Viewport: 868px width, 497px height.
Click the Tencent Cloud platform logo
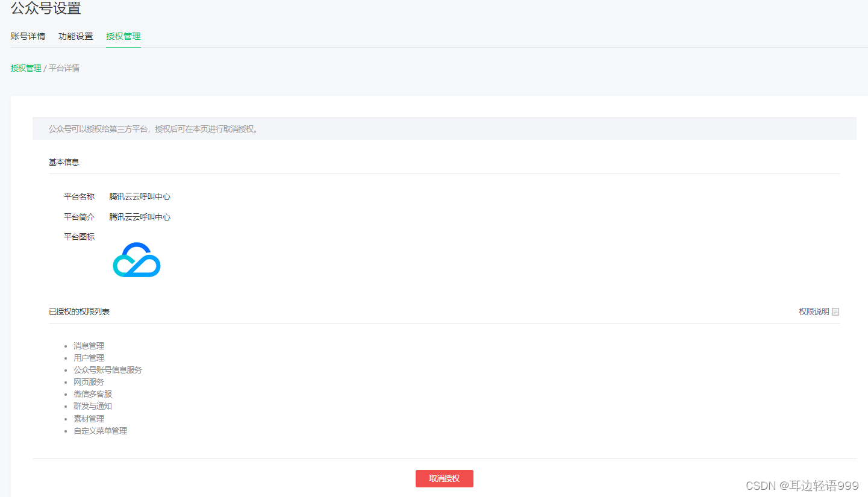pos(137,260)
